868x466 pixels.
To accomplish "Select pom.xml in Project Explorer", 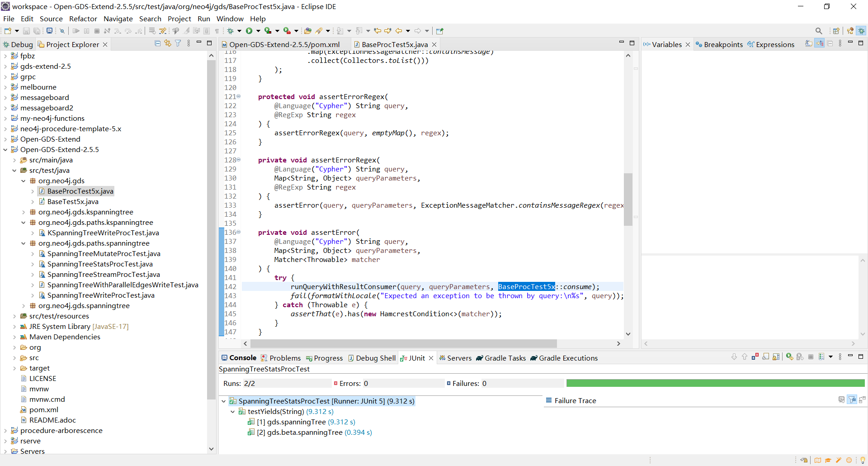I will point(44,410).
